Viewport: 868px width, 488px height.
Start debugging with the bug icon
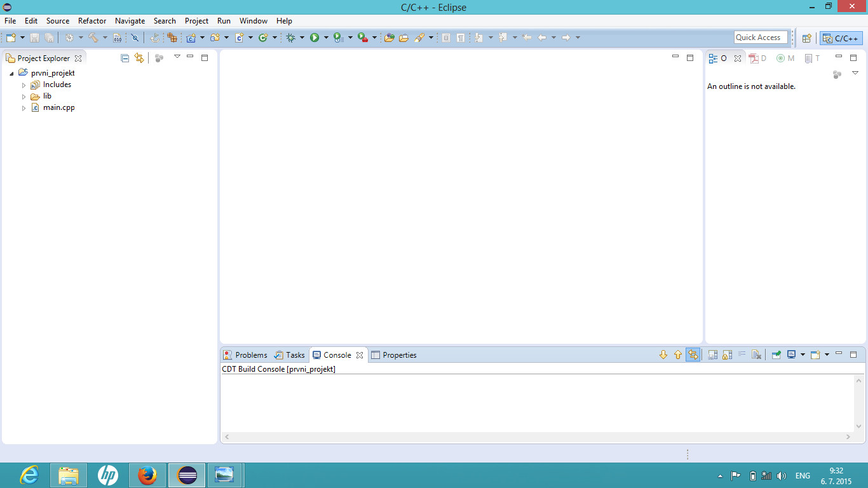click(290, 38)
